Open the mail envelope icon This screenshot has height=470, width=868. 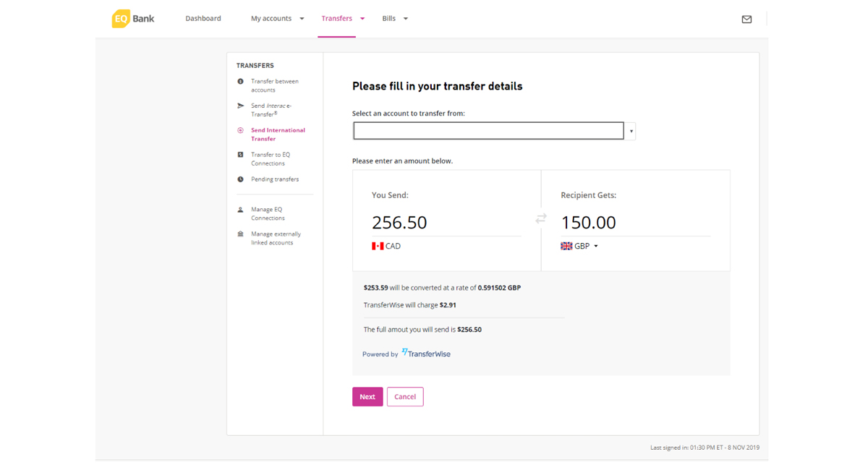(x=746, y=20)
